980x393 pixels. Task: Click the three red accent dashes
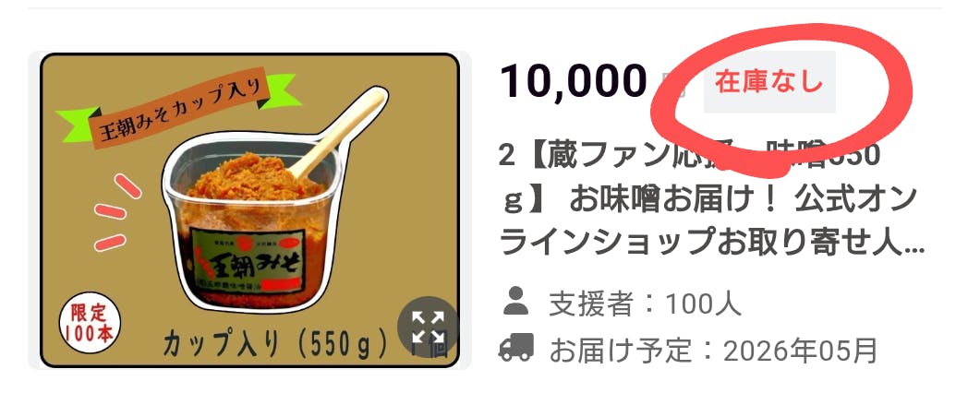115,212
